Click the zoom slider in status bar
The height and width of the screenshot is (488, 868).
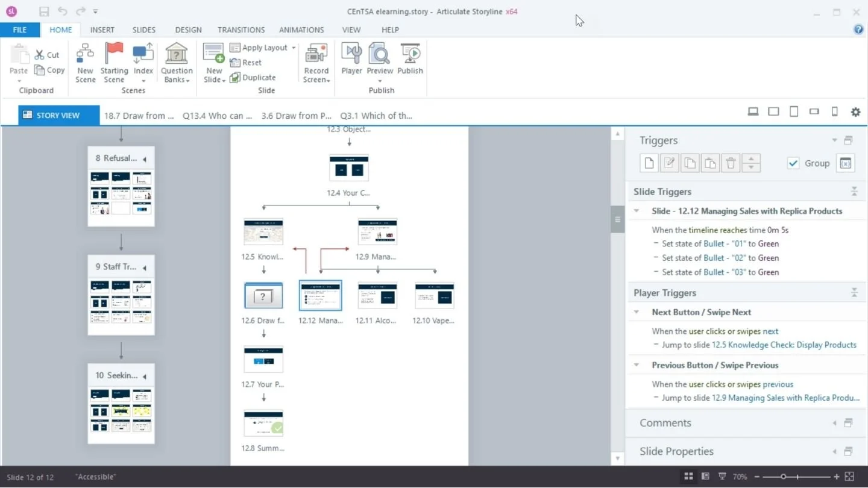(783, 477)
